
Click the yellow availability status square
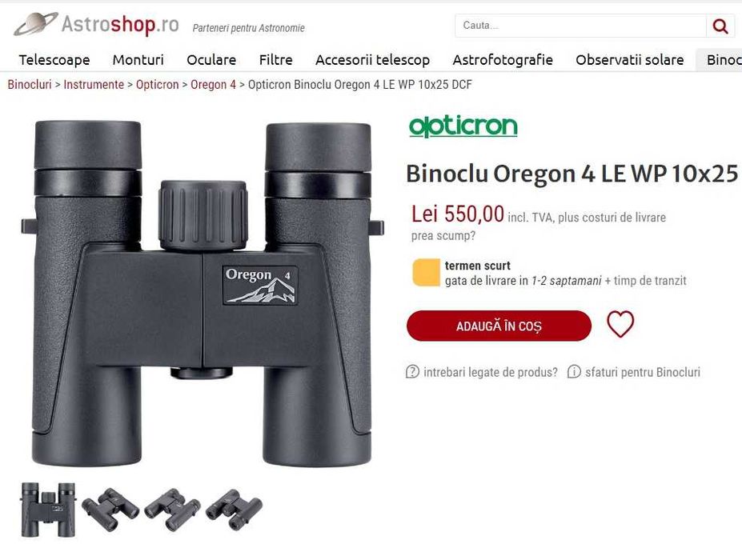[426, 273]
